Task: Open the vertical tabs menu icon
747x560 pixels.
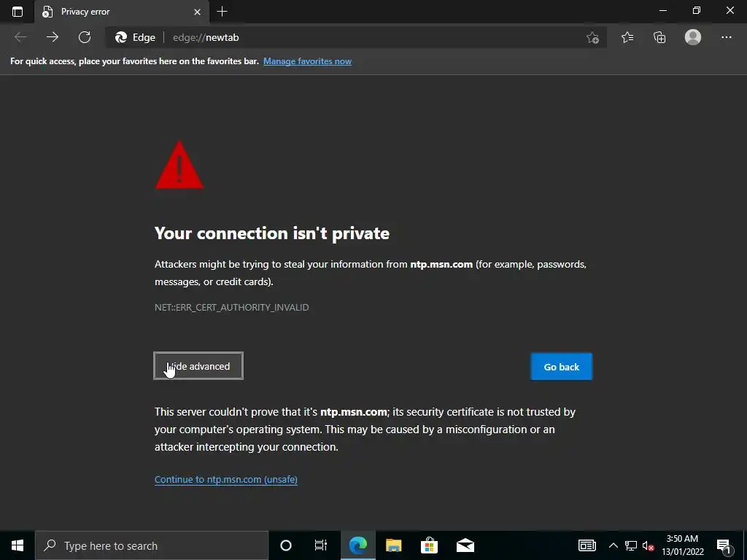Action: point(18,12)
